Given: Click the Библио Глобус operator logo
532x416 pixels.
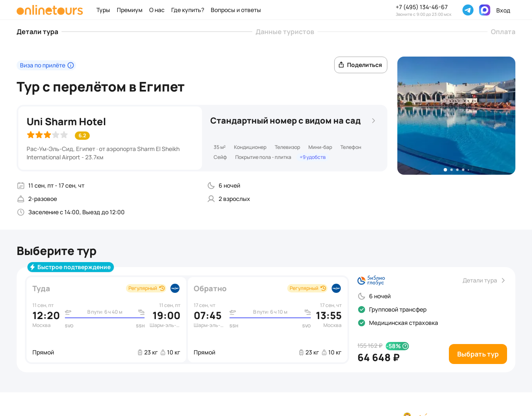Looking at the screenshot, I should [371, 280].
